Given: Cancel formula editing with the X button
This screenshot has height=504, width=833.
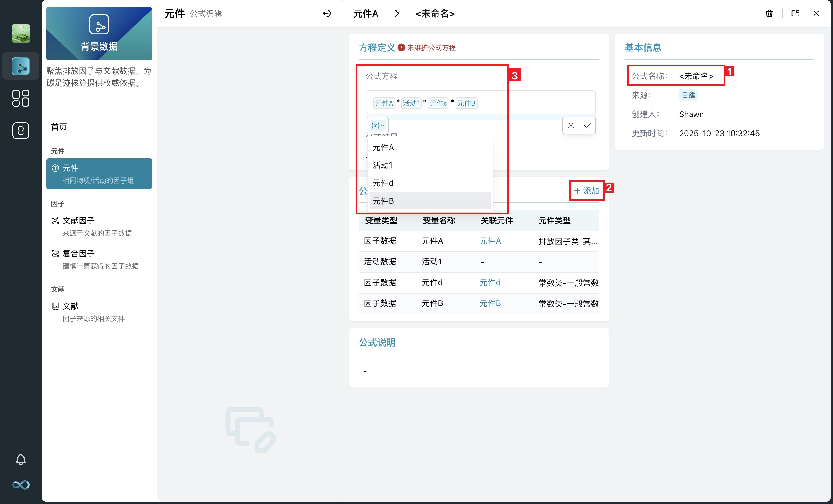Looking at the screenshot, I should (571, 125).
